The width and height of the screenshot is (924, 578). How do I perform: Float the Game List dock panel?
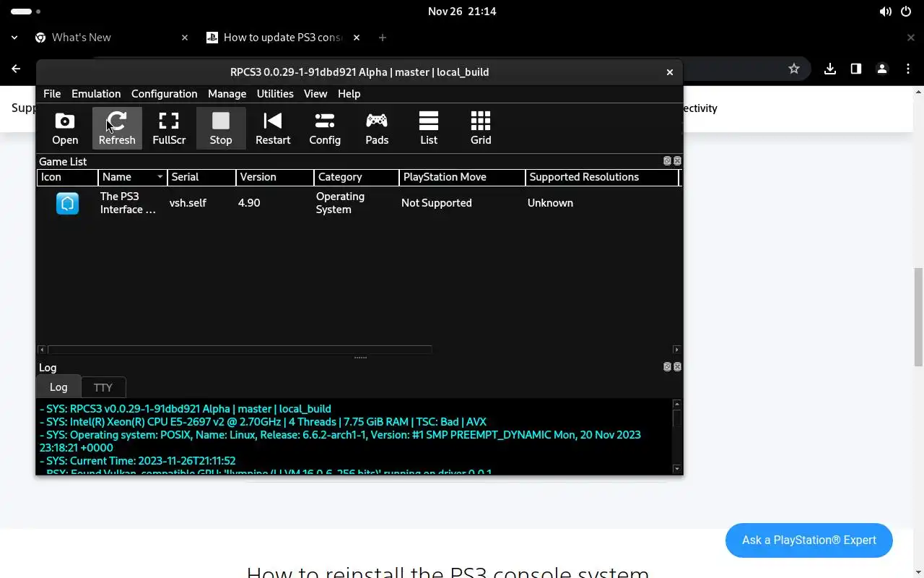(x=667, y=161)
